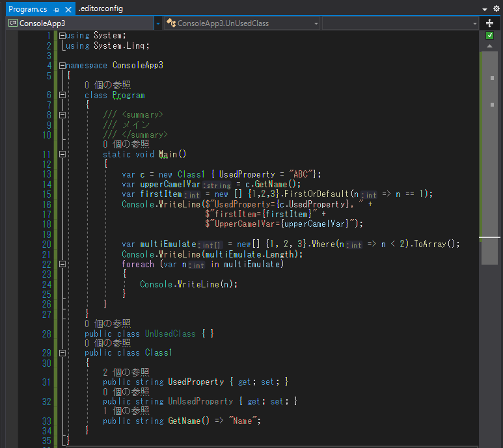Click the references CodeLens above UnUsedProperty
Screen dimensions: 503x448
click(126, 392)
